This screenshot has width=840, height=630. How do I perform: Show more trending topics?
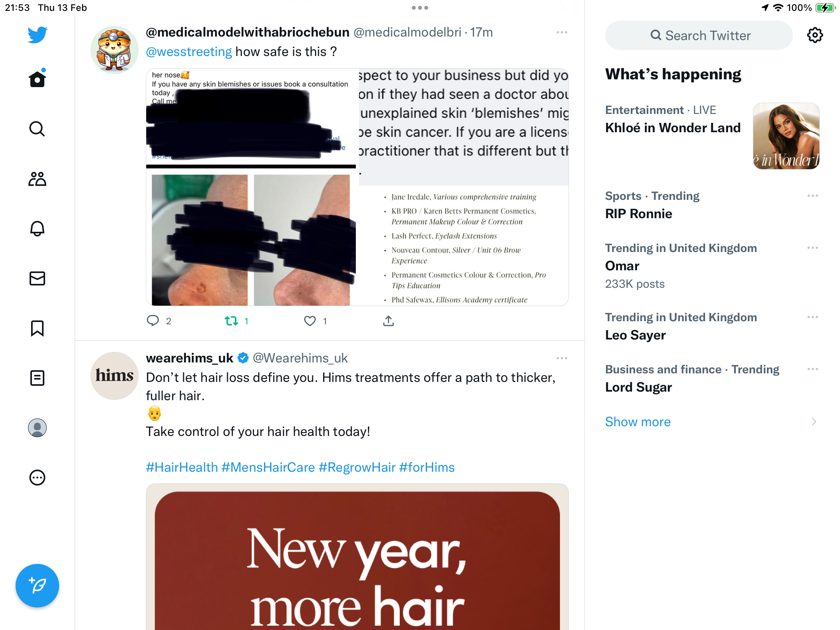point(638,422)
